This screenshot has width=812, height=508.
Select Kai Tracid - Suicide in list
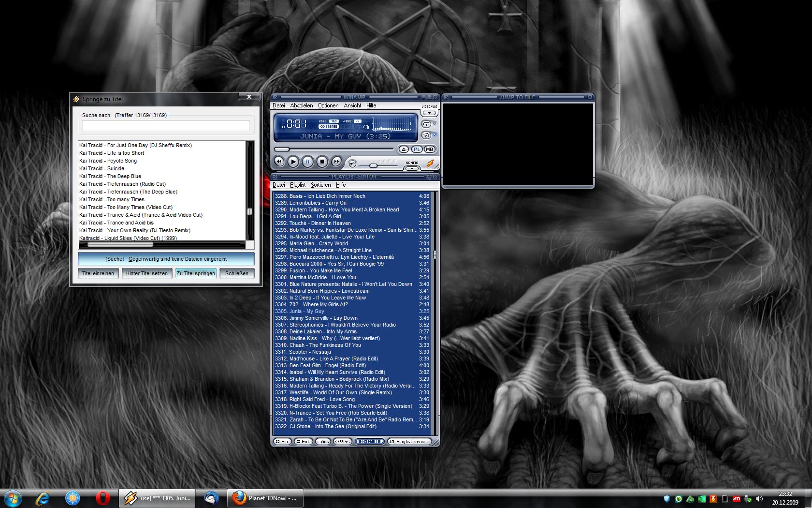tap(162, 168)
